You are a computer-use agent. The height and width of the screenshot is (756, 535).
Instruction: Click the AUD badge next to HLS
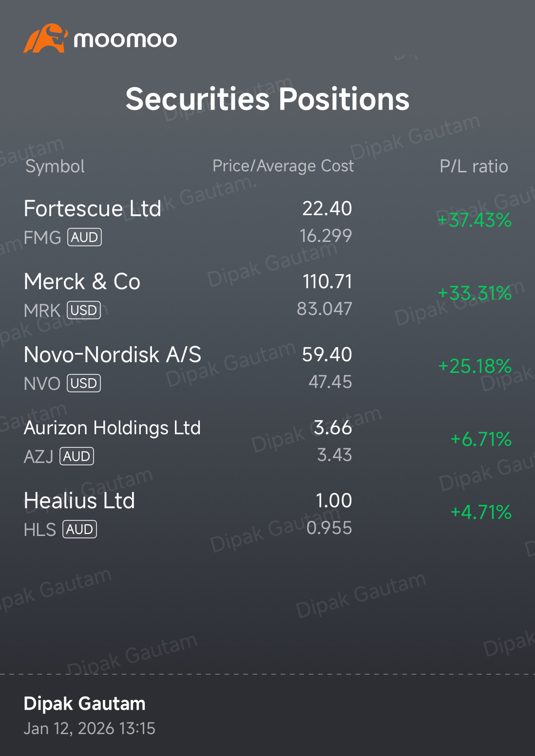click(x=80, y=530)
